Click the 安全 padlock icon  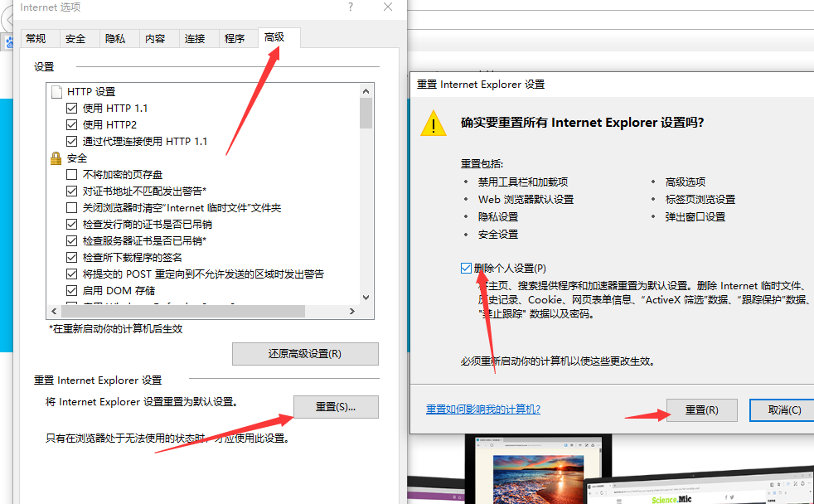click(56, 158)
